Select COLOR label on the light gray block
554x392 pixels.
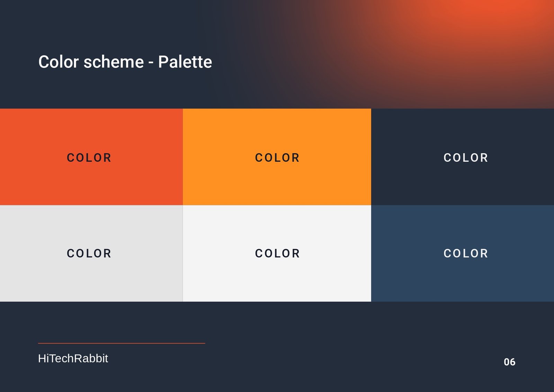[89, 253]
